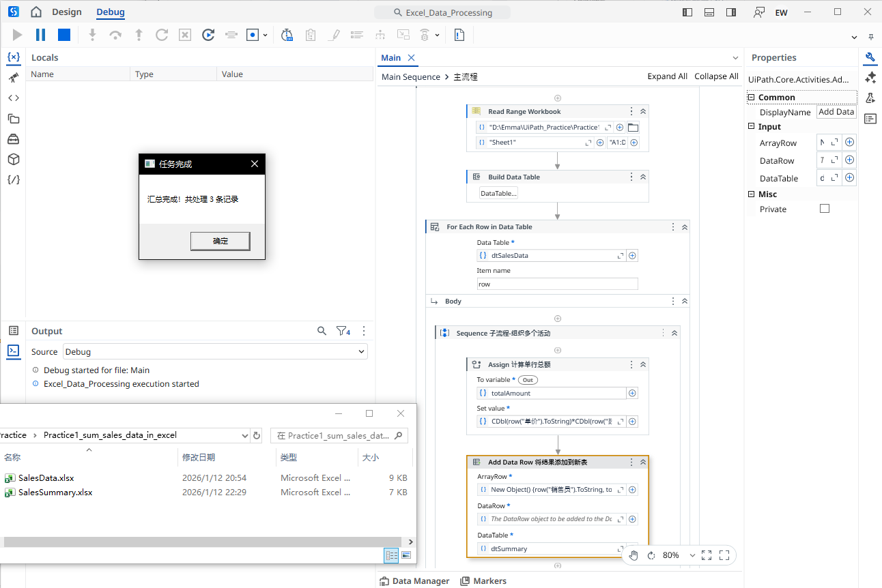
Task: Collapse the Add Data Row activity
Action: [x=643, y=462]
